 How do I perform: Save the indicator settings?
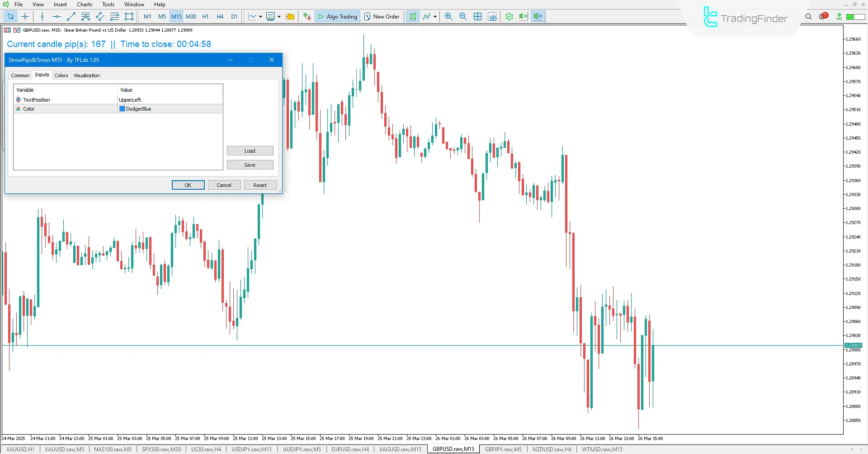point(250,164)
